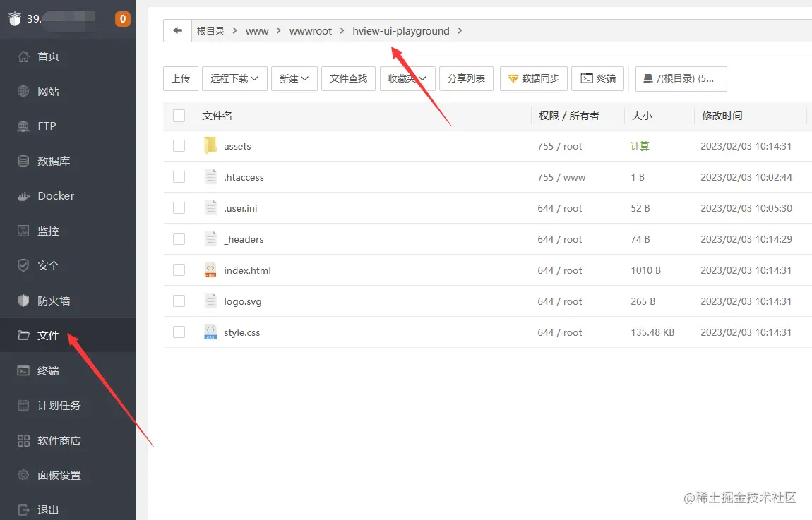This screenshot has width=812, height=520.
Task: Click the 监控 monitor icon
Action: [x=23, y=231]
